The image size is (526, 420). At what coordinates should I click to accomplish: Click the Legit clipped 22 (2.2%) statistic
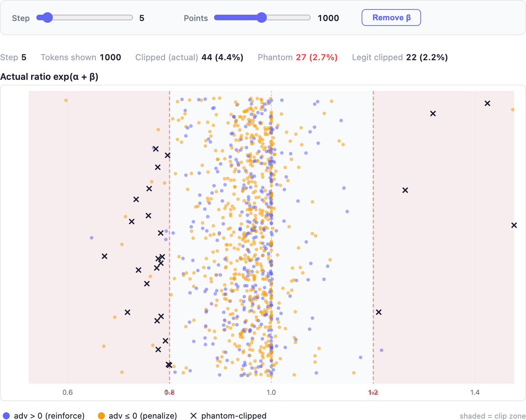[400, 57]
